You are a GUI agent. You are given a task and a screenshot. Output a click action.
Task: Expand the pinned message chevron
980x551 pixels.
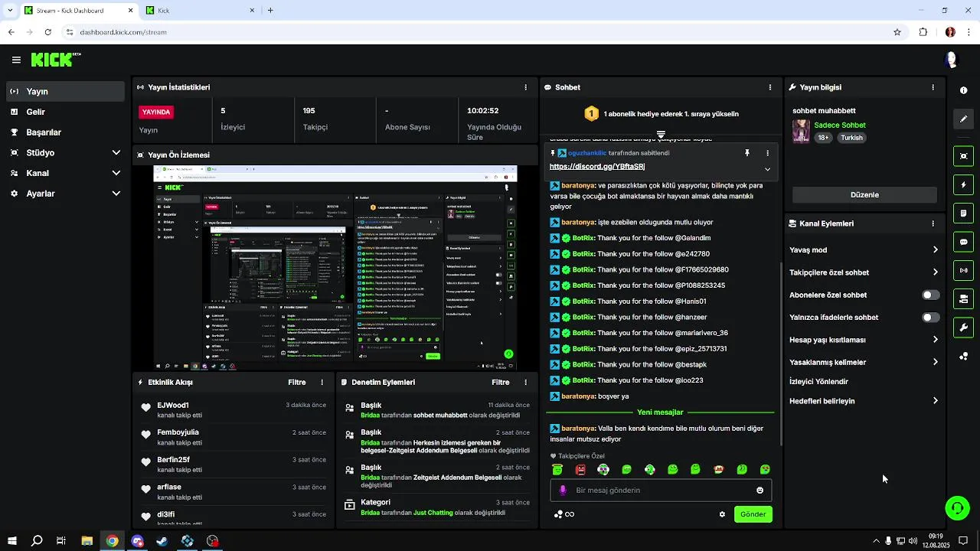[x=767, y=169]
